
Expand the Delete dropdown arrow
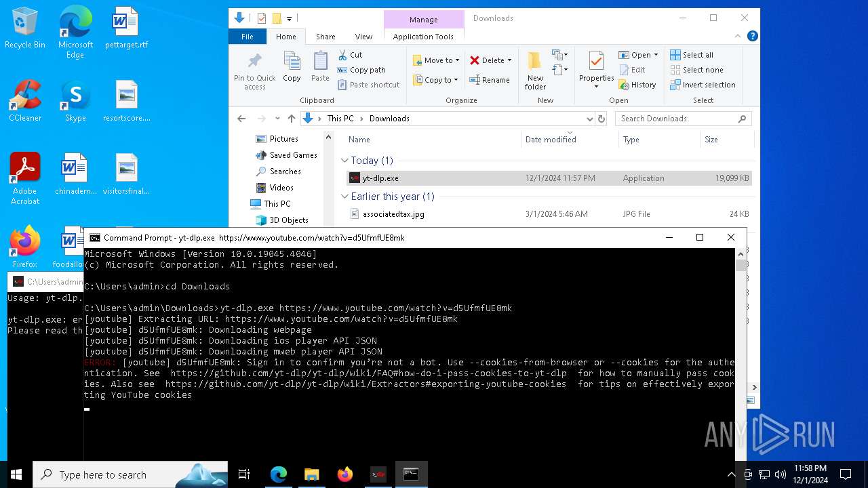[509, 60]
